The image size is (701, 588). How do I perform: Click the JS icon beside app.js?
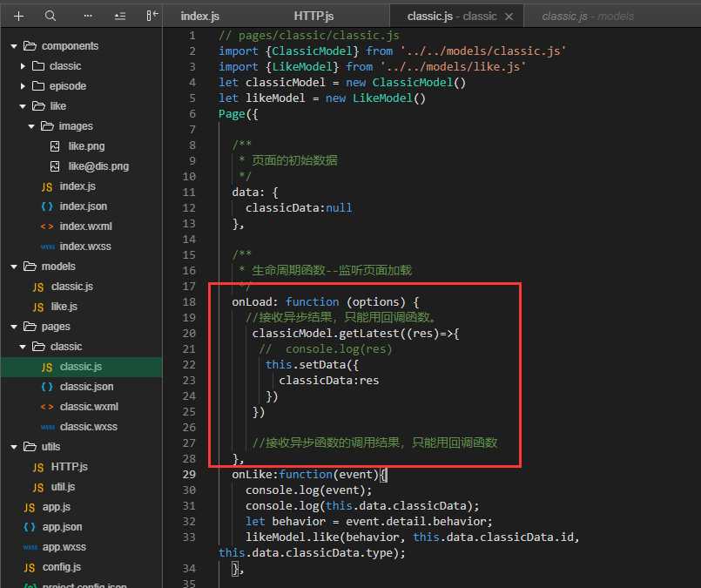coord(30,508)
